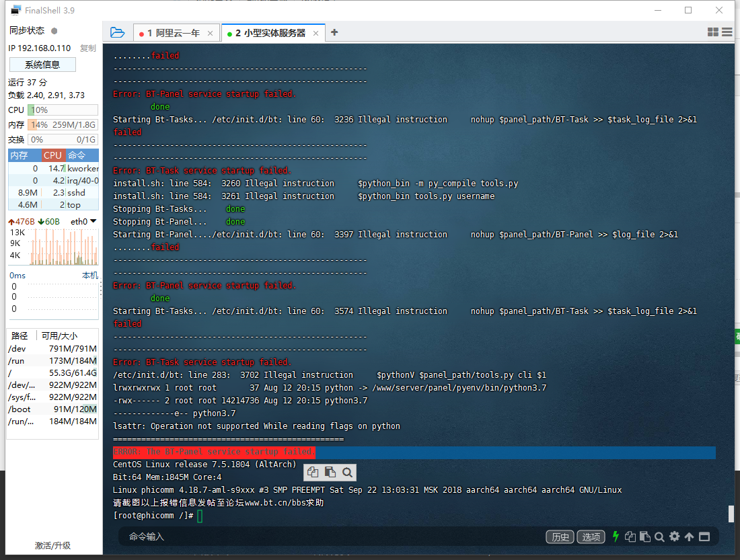This screenshot has width=740, height=560.
Task: Open the hamburger menu at top right
Action: (727, 32)
